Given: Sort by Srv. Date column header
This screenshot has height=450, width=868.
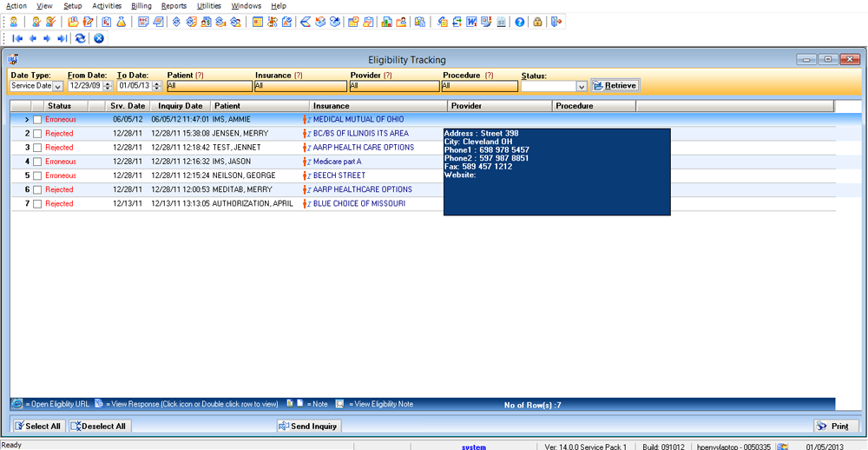Looking at the screenshot, I should tap(128, 105).
